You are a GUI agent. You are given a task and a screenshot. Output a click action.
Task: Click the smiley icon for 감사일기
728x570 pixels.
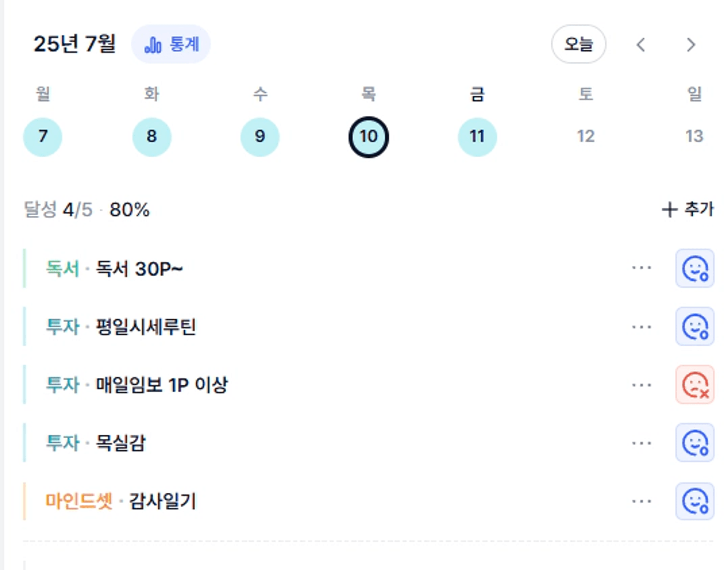point(695,501)
